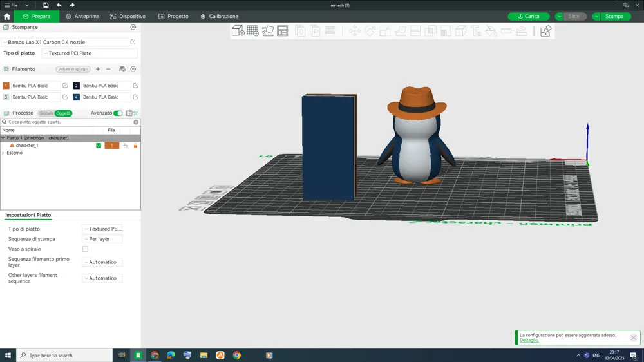Go to the Home screen icon
The image size is (644, 362).
pyautogui.click(x=6, y=17)
